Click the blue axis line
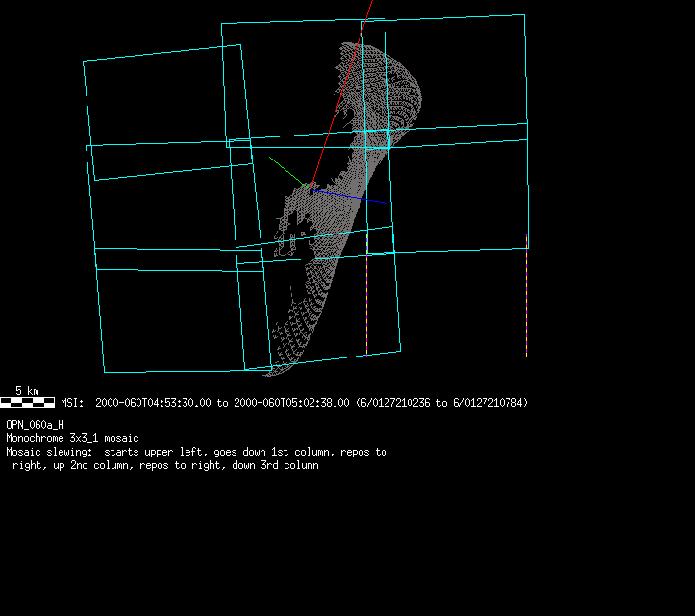 tap(349, 196)
